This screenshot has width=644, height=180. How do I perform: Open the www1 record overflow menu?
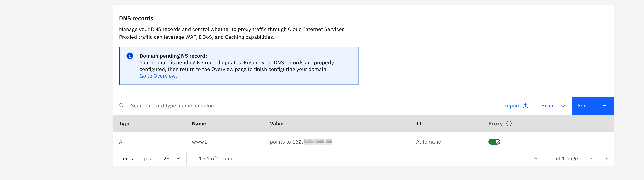coord(588,142)
